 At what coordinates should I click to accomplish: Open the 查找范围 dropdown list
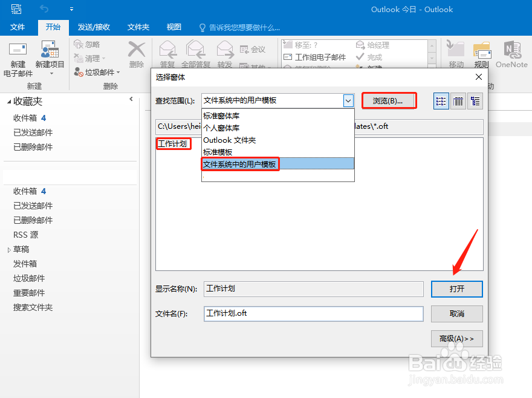[348, 100]
